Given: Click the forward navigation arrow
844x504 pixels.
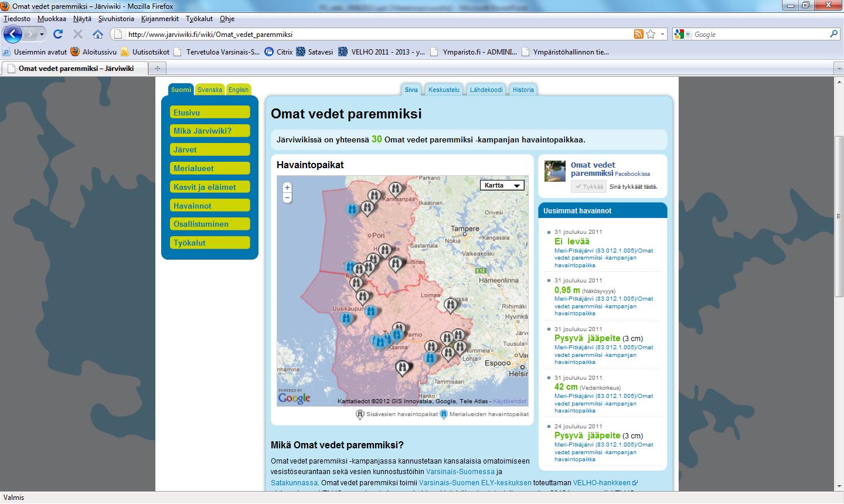Looking at the screenshot, I should [30, 35].
